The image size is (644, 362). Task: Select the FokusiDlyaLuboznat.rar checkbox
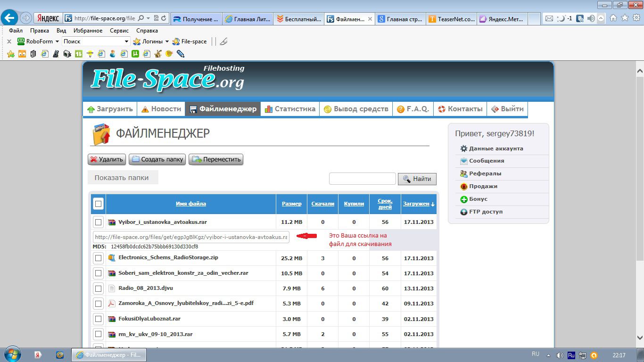point(98,319)
